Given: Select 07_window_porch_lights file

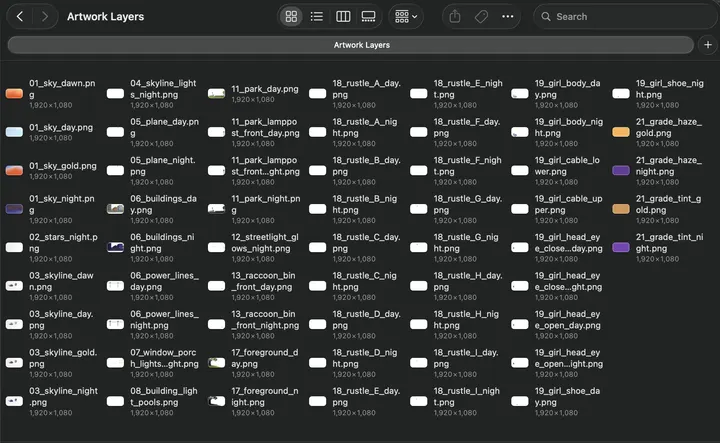Looking at the screenshot, I should (x=153, y=363).
